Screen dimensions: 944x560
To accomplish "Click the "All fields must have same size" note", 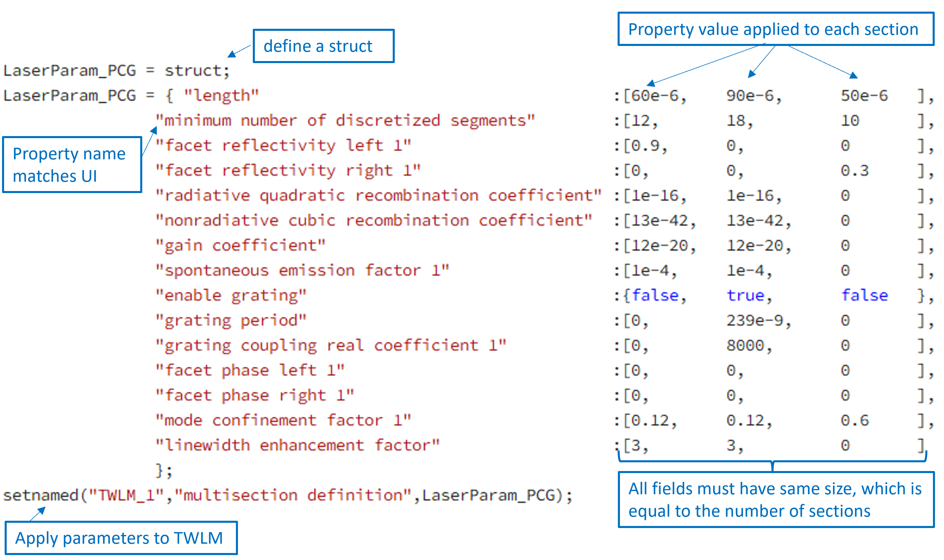I will coord(775,499).
